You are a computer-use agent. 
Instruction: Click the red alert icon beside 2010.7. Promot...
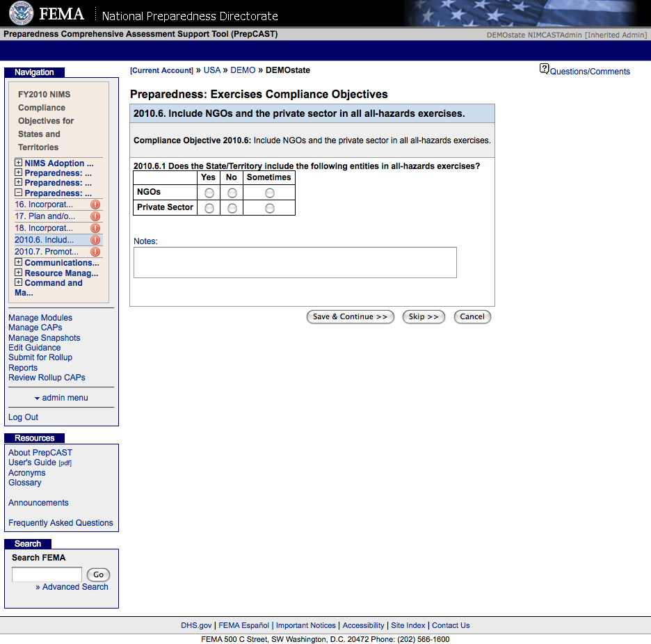(x=95, y=252)
